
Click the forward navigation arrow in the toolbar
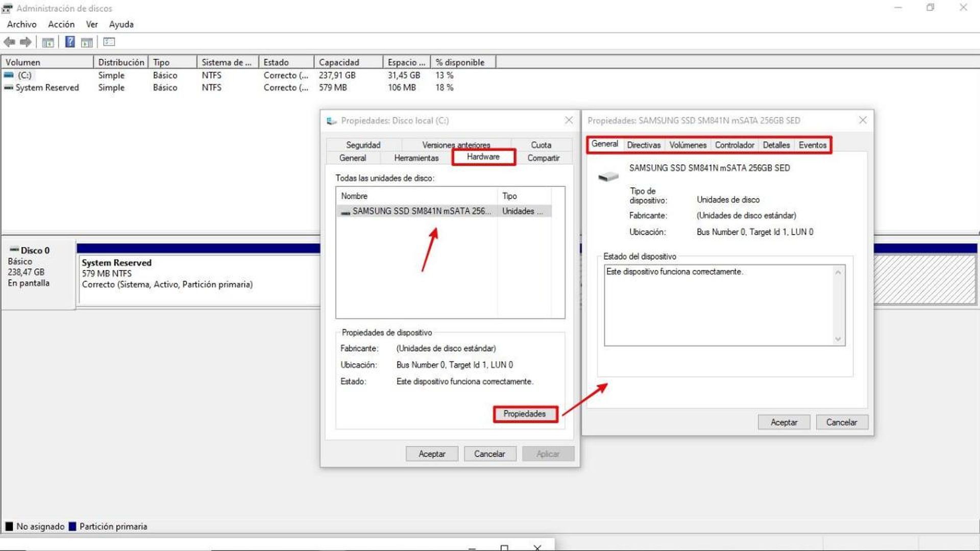(x=25, y=42)
